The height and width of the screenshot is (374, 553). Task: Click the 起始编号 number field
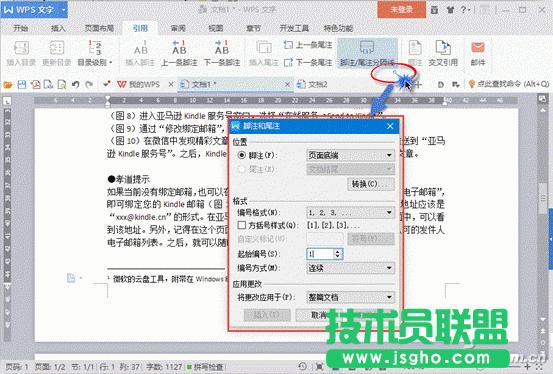(x=320, y=254)
